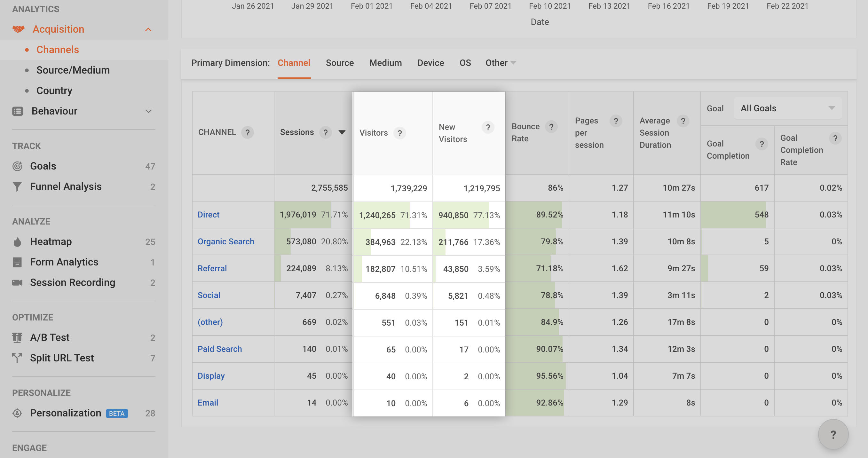Open the Other dimension dropdown
This screenshot has width=868, height=458.
coord(501,63)
